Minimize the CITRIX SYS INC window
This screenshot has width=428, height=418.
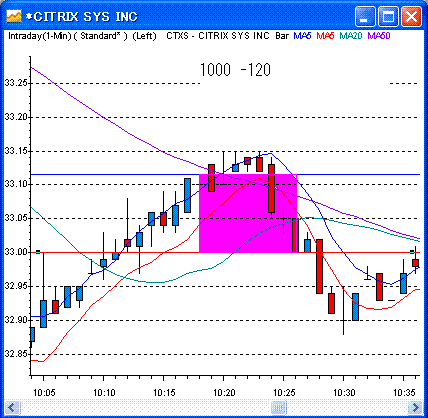(x=365, y=17)
